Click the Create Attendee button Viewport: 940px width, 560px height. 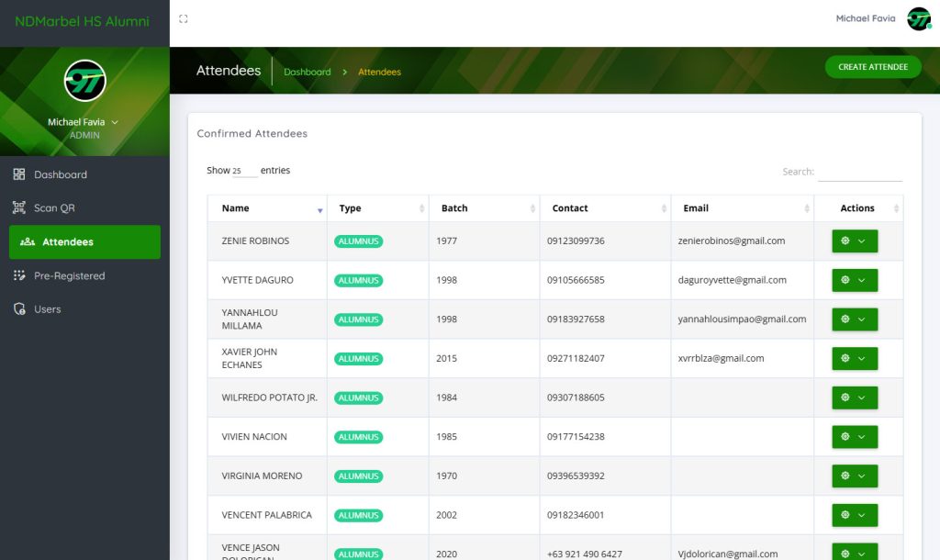tap(872, 67)
